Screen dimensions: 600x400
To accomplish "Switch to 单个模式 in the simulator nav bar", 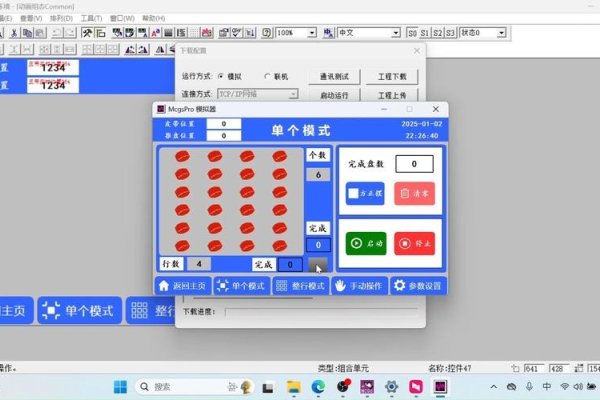I will click(242, 286).
